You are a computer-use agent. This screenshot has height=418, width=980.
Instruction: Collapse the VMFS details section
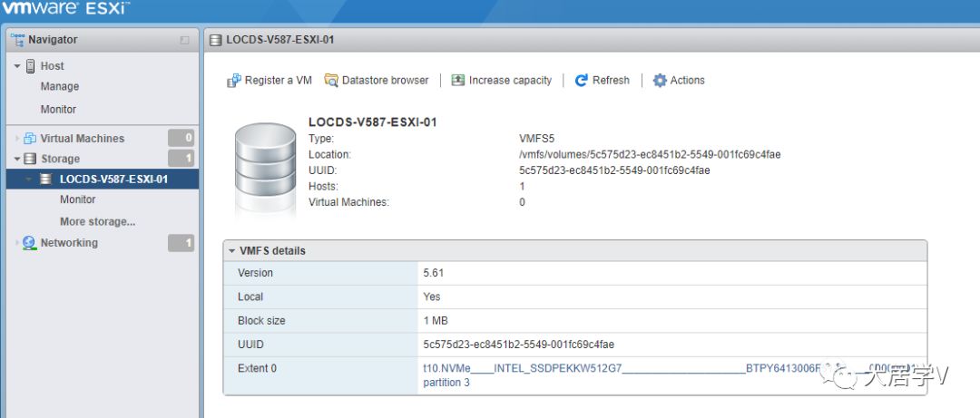coord(232,251)
